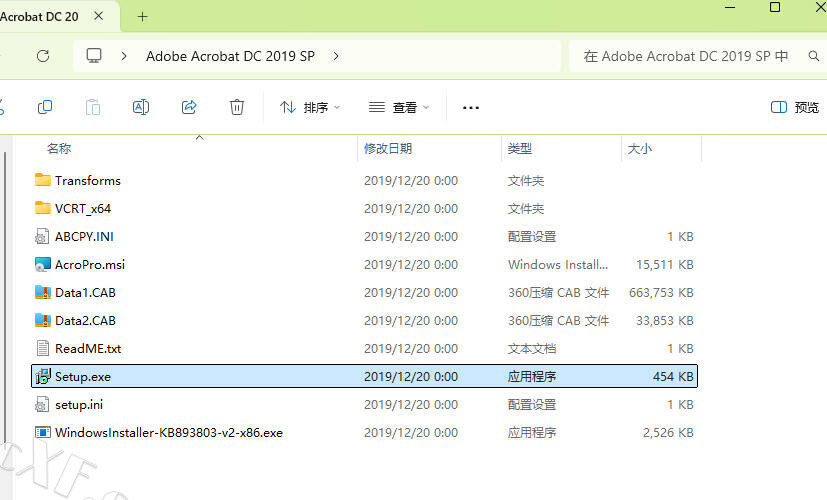Screen dimensions: 827x500
Task: Click the setup.ini file name
Action: point(79,405)
